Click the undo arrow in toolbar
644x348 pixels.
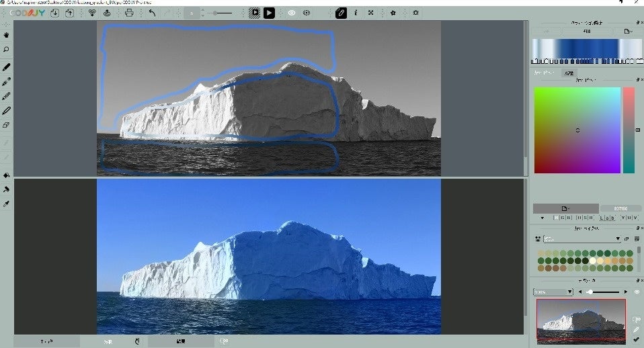[153, 13]
